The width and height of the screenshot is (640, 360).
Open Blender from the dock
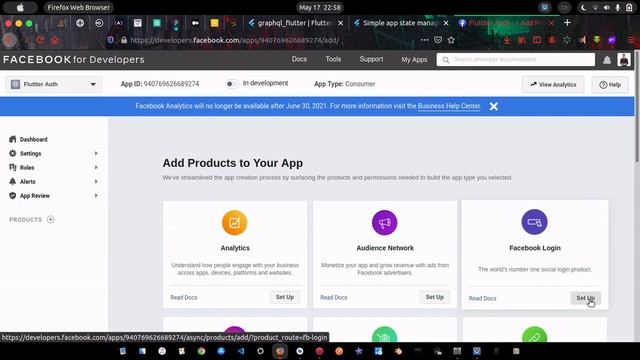click(398, 351)
